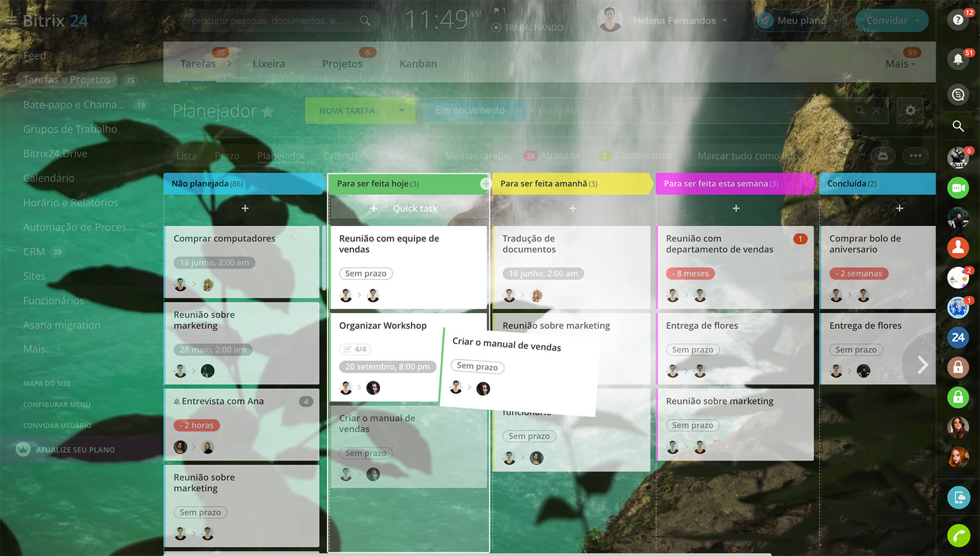Expand the Nova Tarefa dropdown arrow

coord(402,110)
